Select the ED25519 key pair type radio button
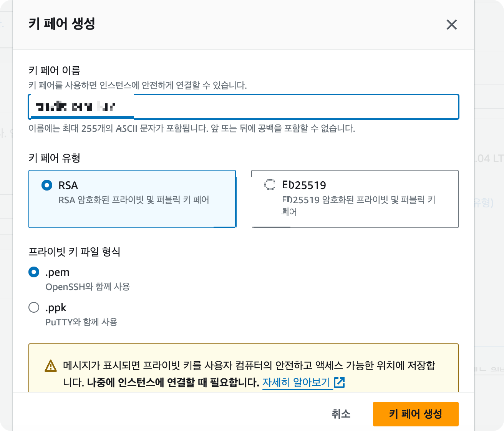Image resolution: width=504 pixels, height=431 pixels. click(x=270, y=184)
